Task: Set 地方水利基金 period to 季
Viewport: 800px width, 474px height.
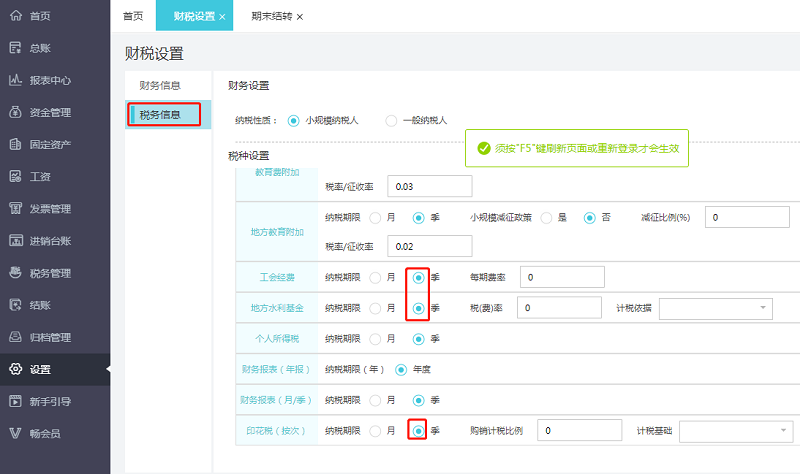Action: [418, 308]
